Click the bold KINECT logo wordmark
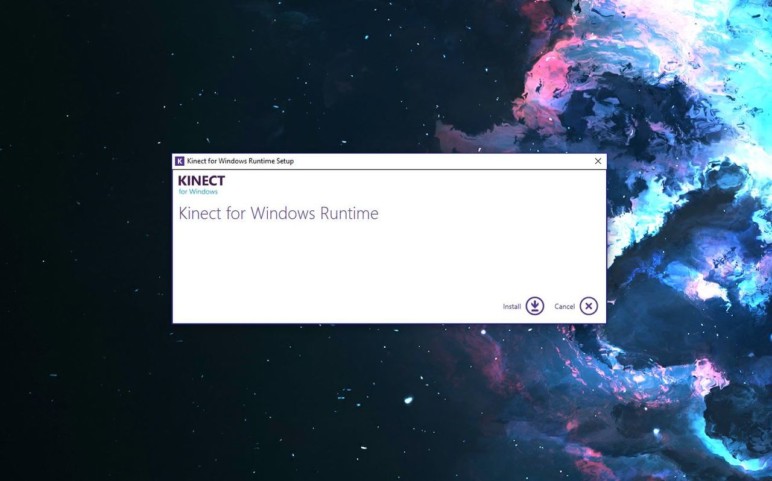Screen dimensions: 772x481 [201, 181]
